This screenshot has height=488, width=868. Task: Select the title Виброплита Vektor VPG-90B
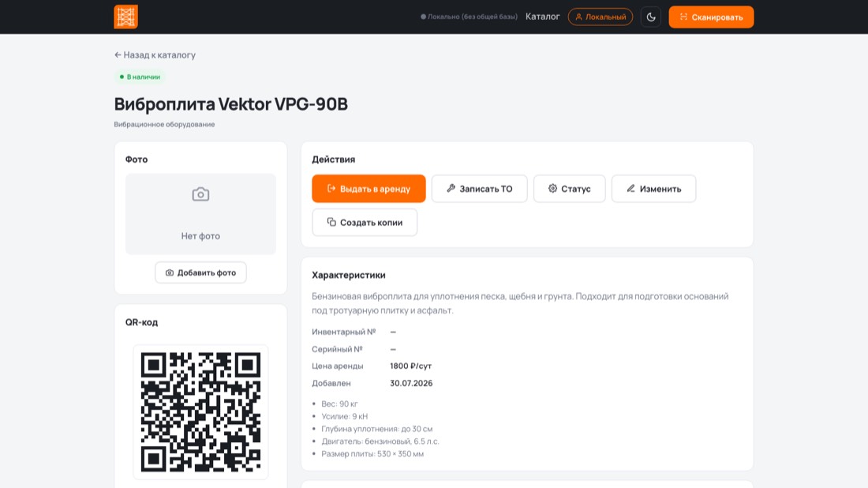tap(231, 103)
